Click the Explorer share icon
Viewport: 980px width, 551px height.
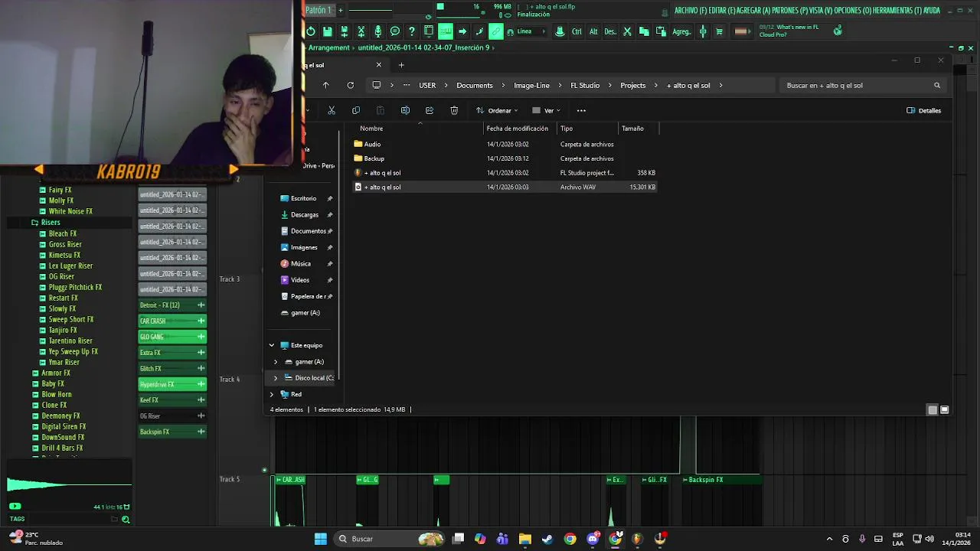430,110
